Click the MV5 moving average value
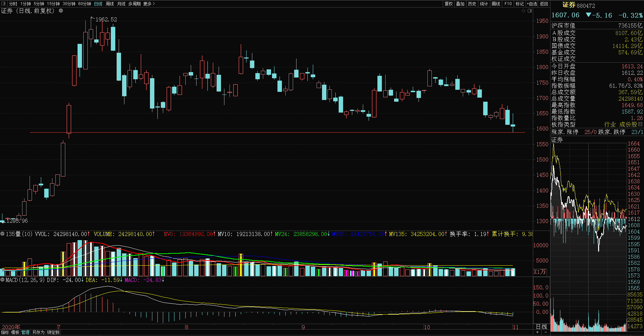Viewport: 644px width, 336px height. [x=189, y=234]
